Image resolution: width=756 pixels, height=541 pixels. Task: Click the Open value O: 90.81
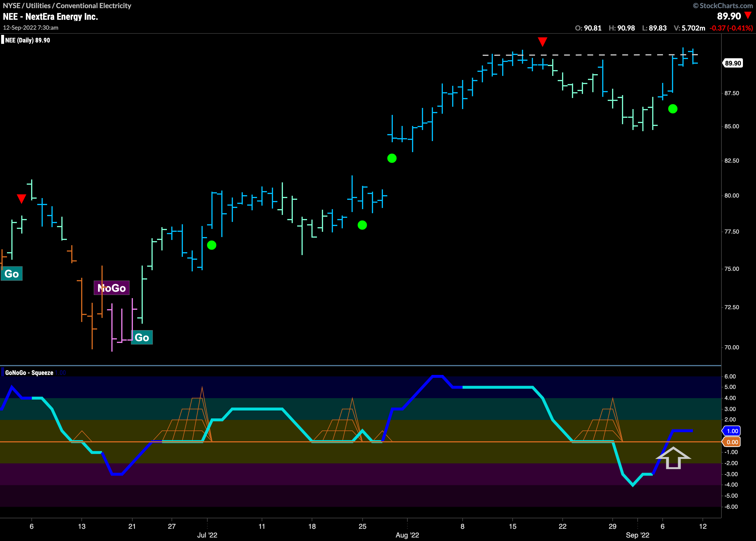[x=588, y=28]
